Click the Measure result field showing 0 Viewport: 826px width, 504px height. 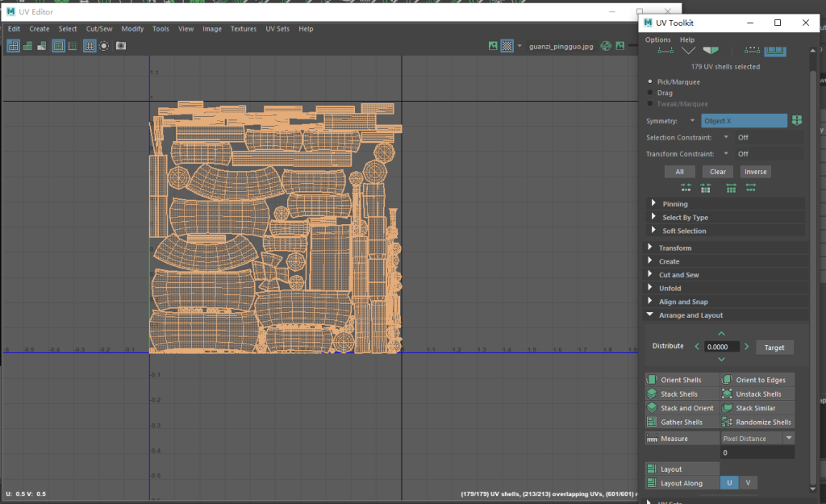[757, 452]
